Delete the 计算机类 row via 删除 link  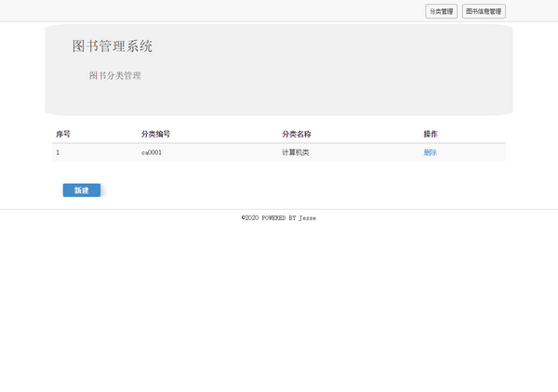431,152
